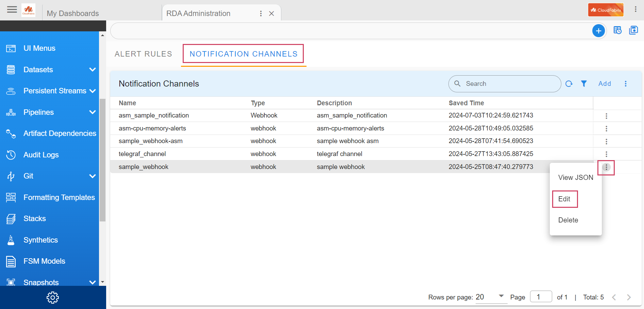Image resolution: width=644 pixels, height=309 pixels.
Task: Expand the Git sidebar section
Action: pos(92,176)
